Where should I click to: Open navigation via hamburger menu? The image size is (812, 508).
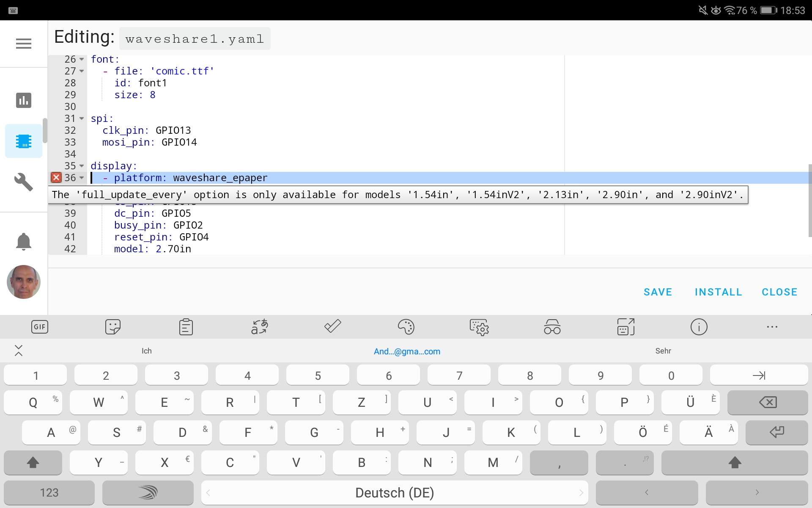click(24, 43)
